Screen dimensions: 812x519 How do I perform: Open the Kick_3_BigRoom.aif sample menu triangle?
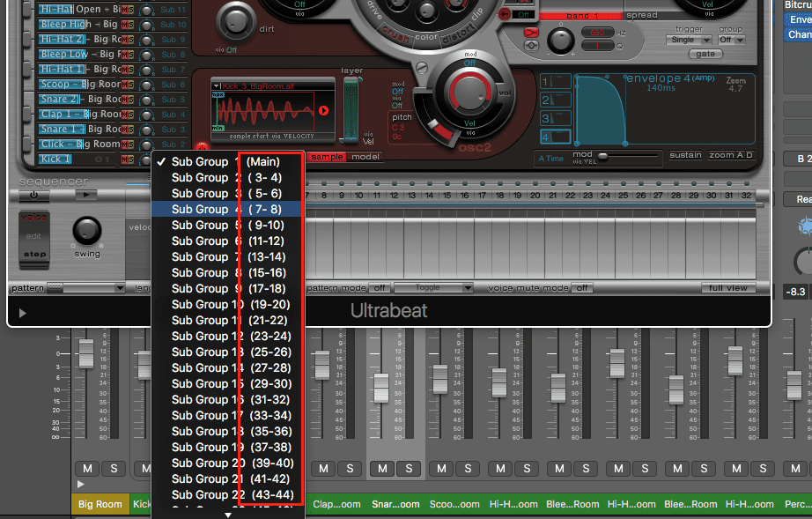click(216, 86)
